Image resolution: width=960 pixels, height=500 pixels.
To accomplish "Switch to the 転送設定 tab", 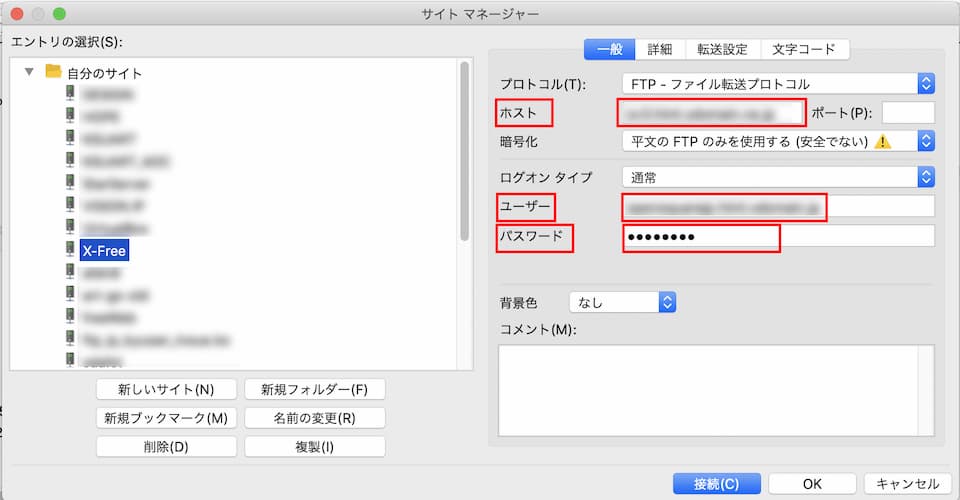I will tap(722, 49).
